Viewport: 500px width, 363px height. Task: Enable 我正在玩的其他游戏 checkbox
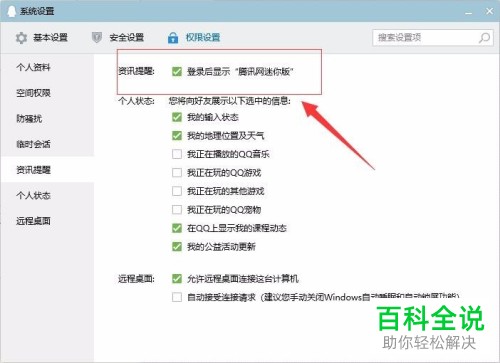(177, 191)
